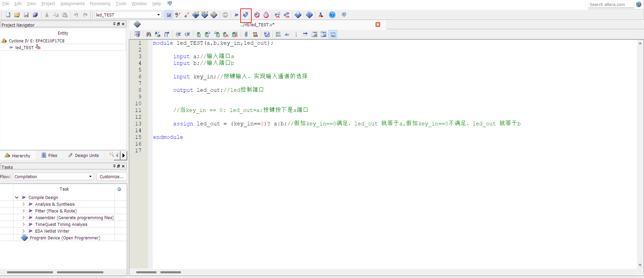Click the Replace text icon in editor toolbar
The width and height of the screenshot is (644, 278).
[157, 34]
